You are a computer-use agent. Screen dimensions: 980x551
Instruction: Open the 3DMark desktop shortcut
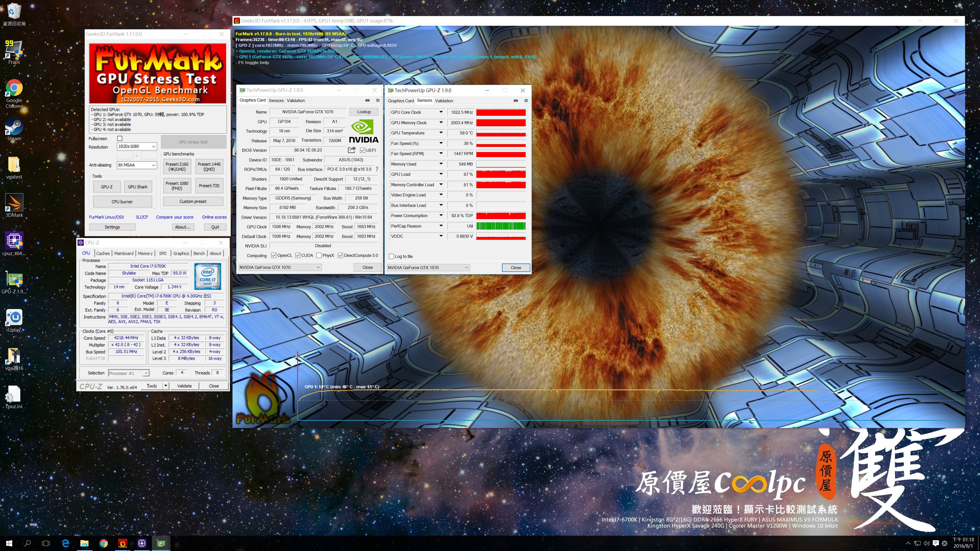click(14, 205)
